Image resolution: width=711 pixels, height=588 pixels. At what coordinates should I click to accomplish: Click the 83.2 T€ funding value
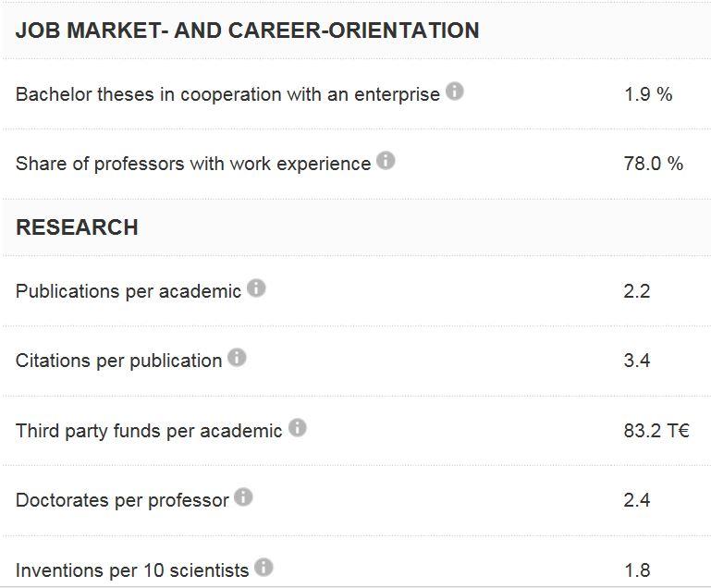pyautogui.click(x=656, y=431)
